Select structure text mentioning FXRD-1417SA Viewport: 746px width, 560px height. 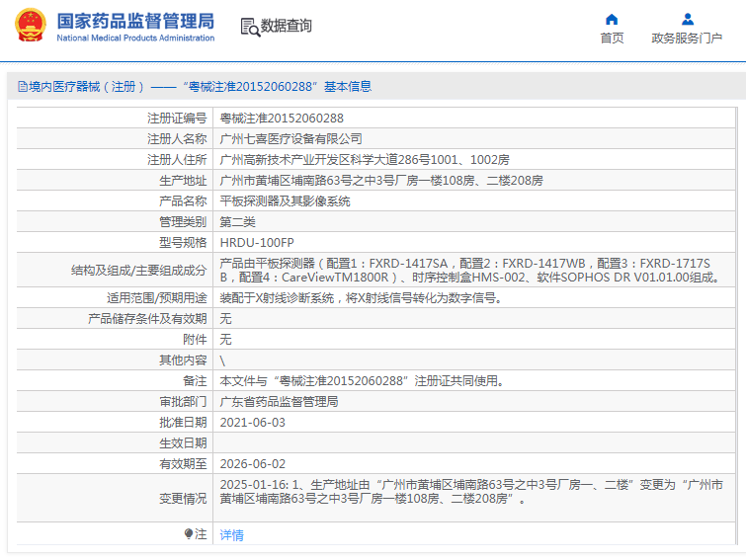[471, 270]
